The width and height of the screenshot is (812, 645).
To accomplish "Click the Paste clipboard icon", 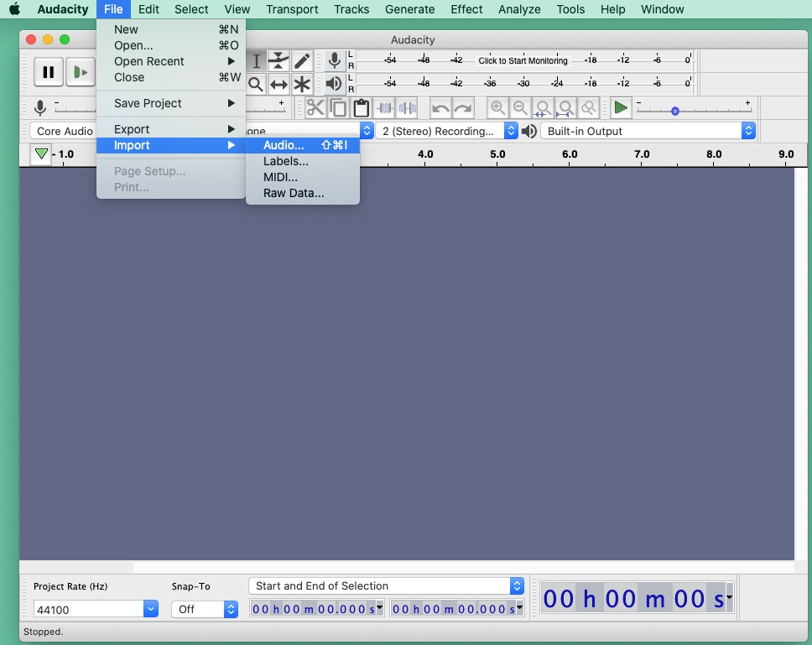I will tap(361, 108).
